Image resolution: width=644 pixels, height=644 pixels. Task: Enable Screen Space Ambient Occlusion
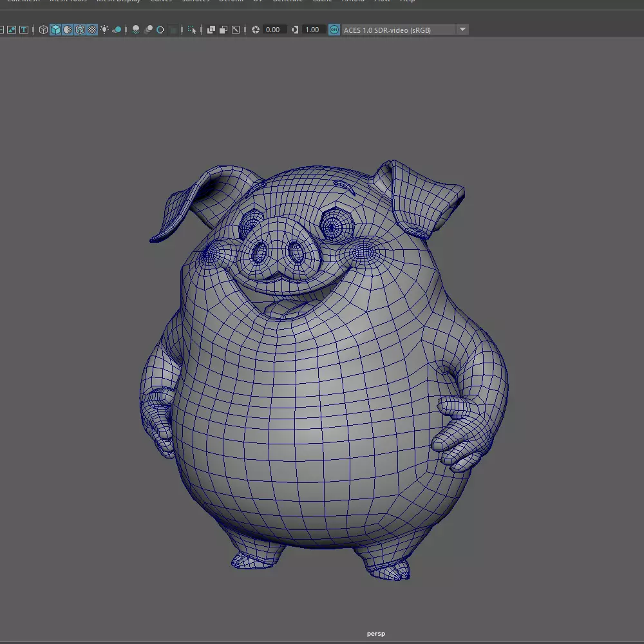pos(135,30)
